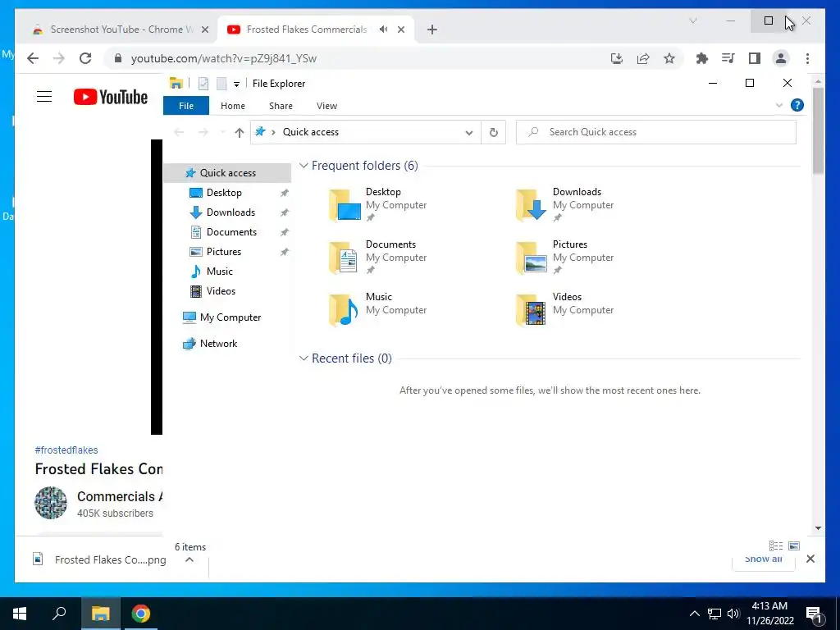The width and height of the screenshot is (840, 630).
Task: Open File Explorer help icon
Action: pos(797,106)
